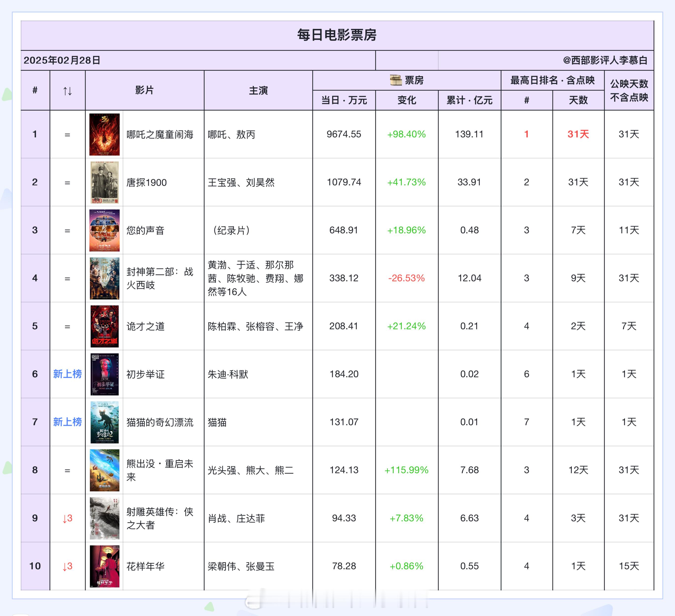Click the cumulative value 139.11
This screenshot has height=616, width=675.
click(x=469, y=134)
